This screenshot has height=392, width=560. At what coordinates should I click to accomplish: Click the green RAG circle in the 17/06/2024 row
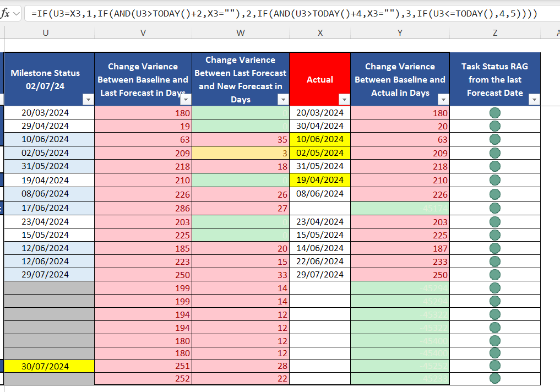[x=494, y=208]
